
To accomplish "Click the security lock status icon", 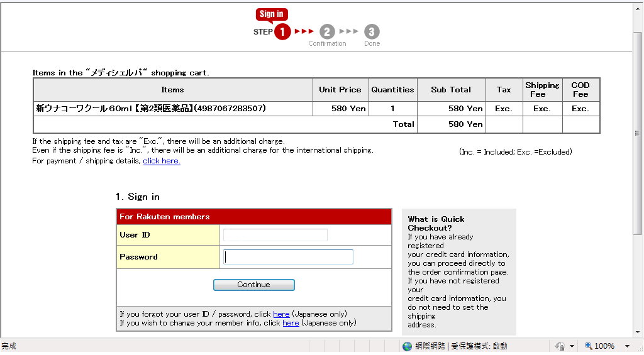I will (x=560, y=346).
